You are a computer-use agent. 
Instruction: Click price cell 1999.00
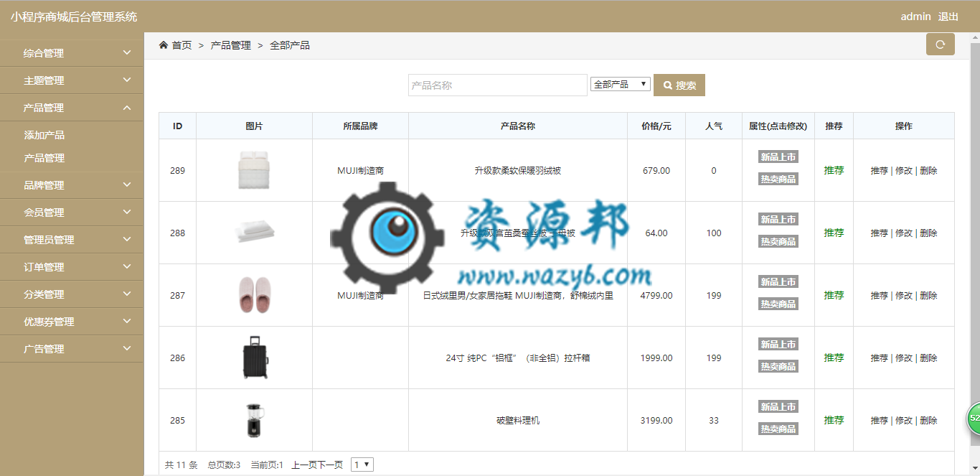656,358
